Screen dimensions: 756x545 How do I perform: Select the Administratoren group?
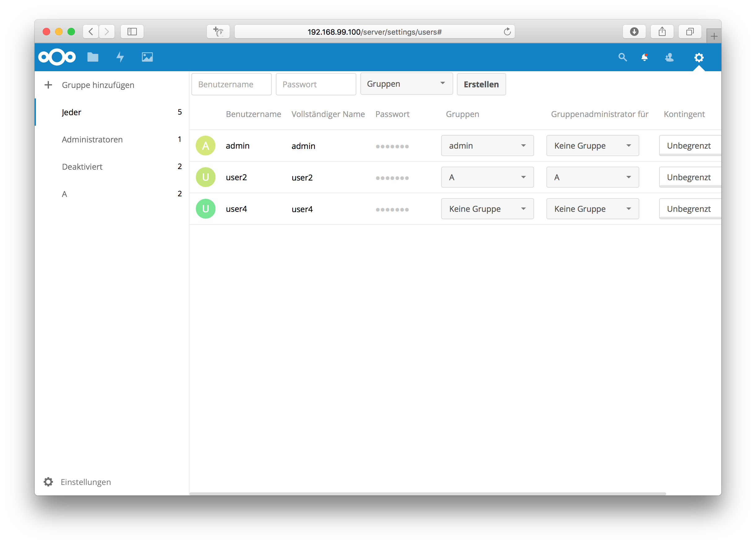tap(112, 139)
